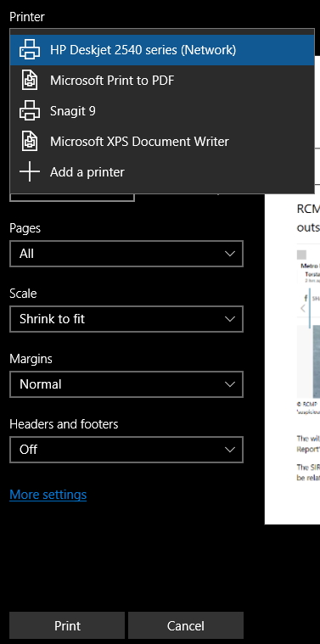320x644 pixels.
Task: Click the chevron arrow in Pages box
Action: coord(230,254)
